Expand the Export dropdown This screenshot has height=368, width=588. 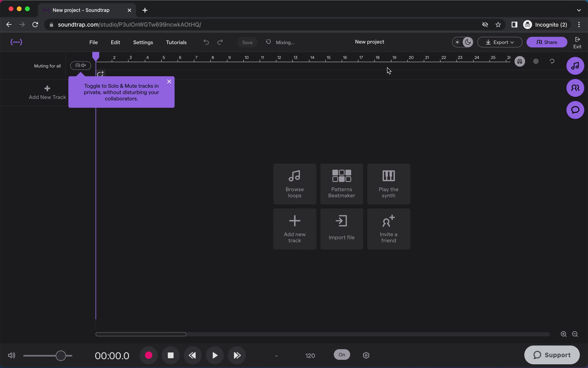(500, 42)
